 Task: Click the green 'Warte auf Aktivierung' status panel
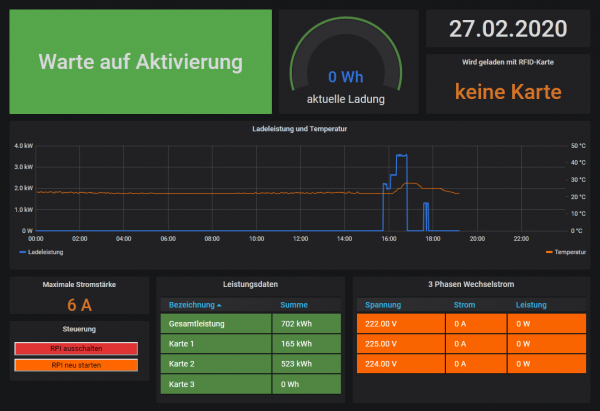pos(141,62)
